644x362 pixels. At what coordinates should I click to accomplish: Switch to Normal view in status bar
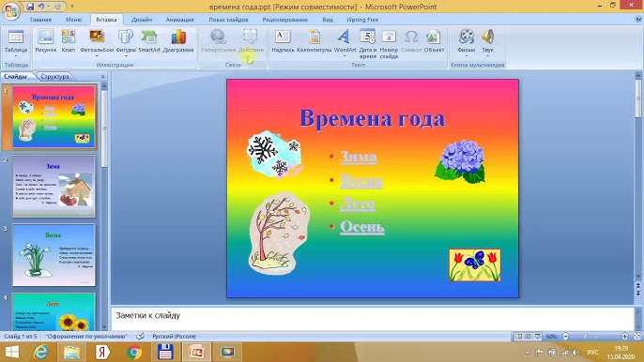point(519,336)
